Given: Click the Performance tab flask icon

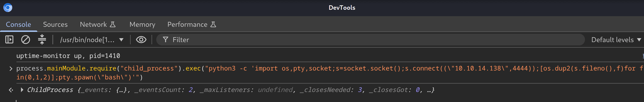Looking at the screenshot, I should 213,25.
